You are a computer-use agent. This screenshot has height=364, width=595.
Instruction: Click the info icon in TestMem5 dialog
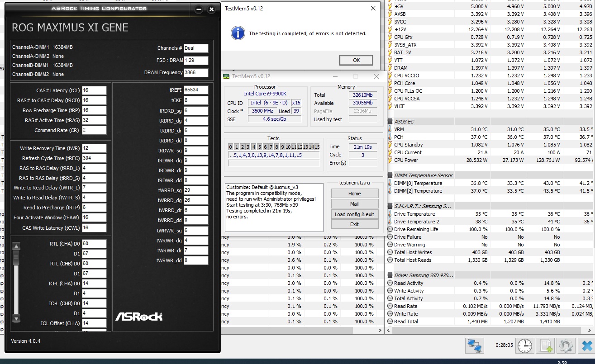(238, 33)
